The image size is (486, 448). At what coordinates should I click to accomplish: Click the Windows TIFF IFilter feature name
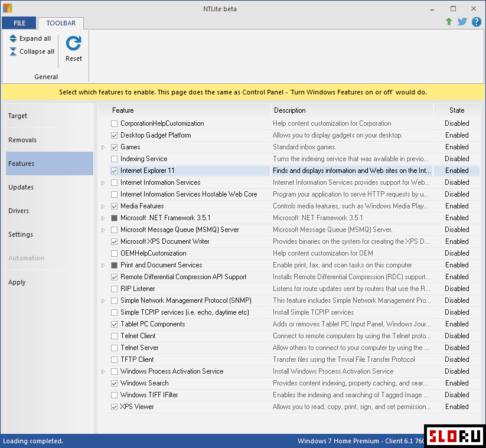tap(149, 395)
